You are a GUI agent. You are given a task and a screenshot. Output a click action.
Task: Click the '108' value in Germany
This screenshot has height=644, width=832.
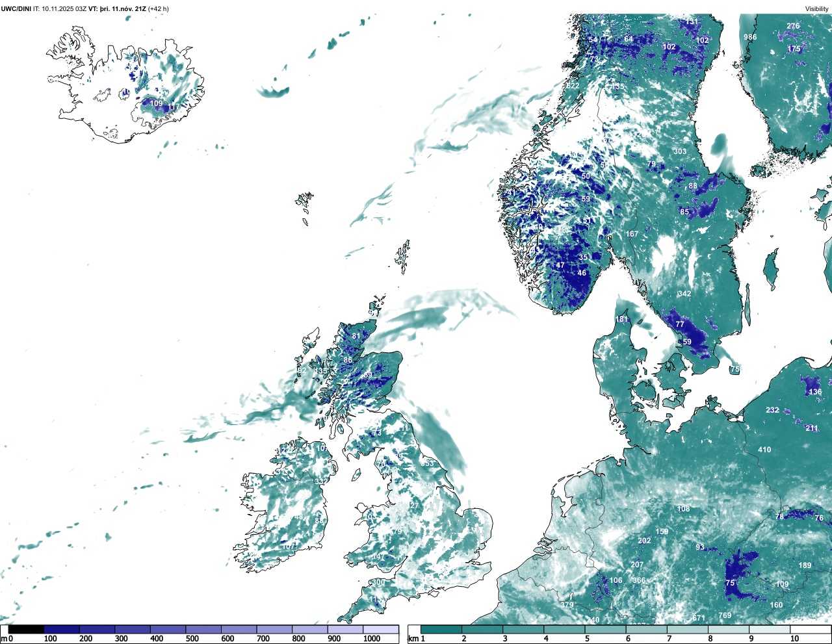[683, 509]
